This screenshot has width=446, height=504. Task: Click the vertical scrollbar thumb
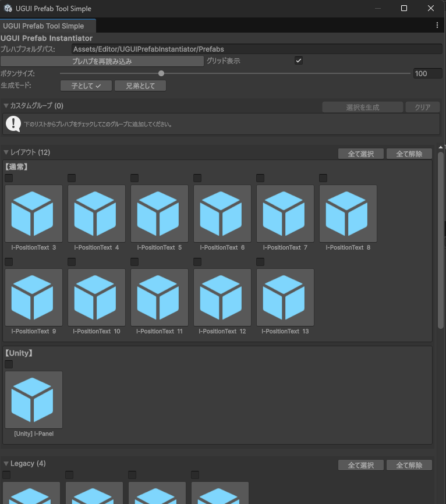tap(441, 240)
